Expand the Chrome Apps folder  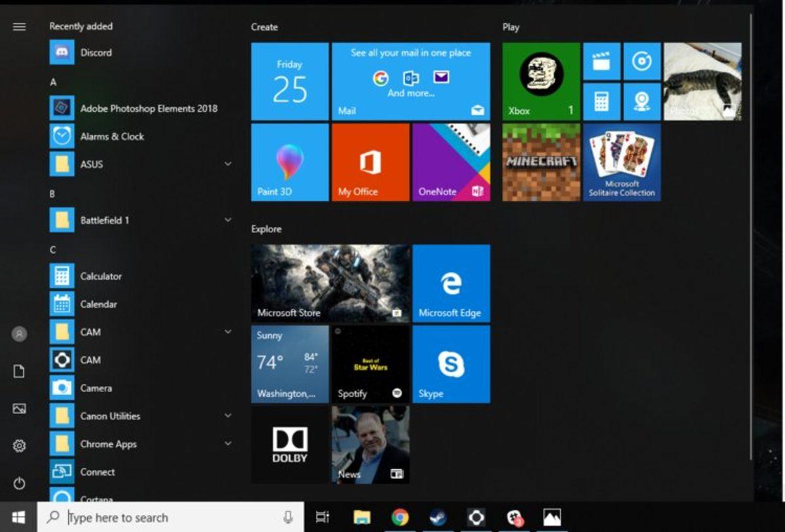[228, 444]
